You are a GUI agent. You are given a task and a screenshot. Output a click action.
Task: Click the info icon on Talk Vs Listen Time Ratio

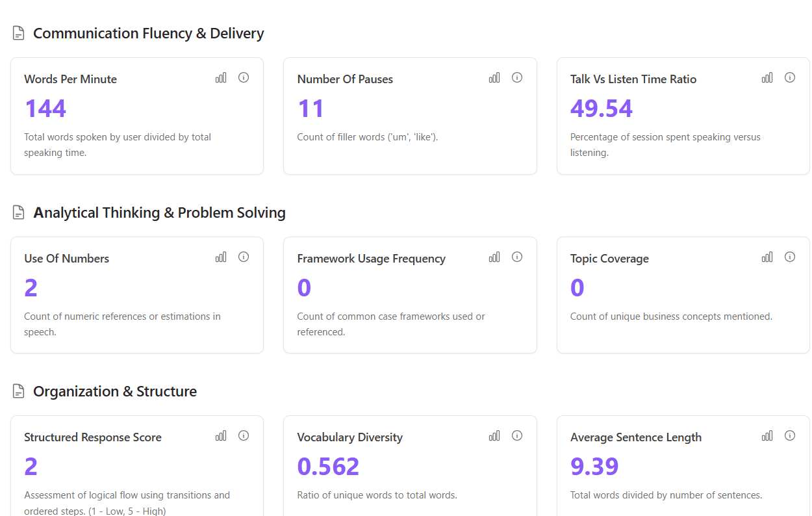coord(790,77)
